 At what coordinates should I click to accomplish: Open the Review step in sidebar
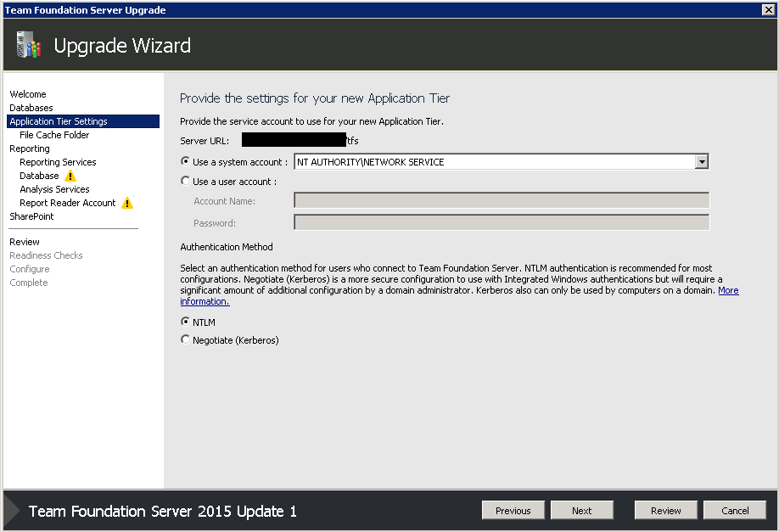click(25, 242)
